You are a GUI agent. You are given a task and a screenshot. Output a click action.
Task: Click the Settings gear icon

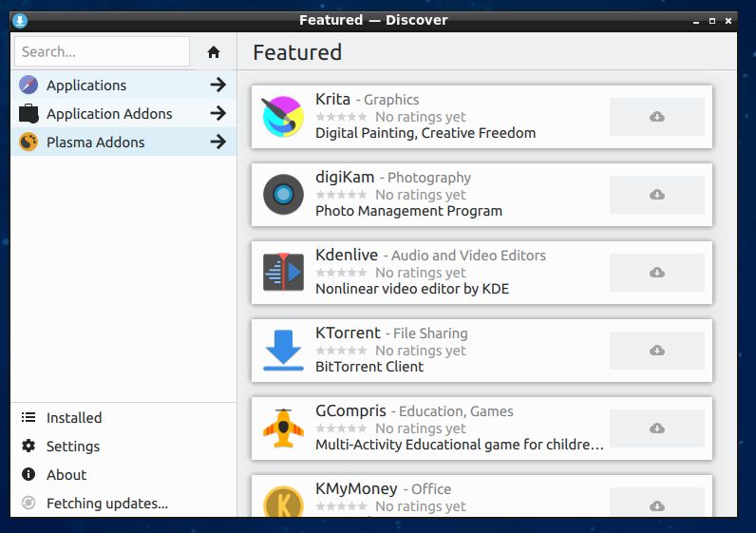tap(28, 446)
